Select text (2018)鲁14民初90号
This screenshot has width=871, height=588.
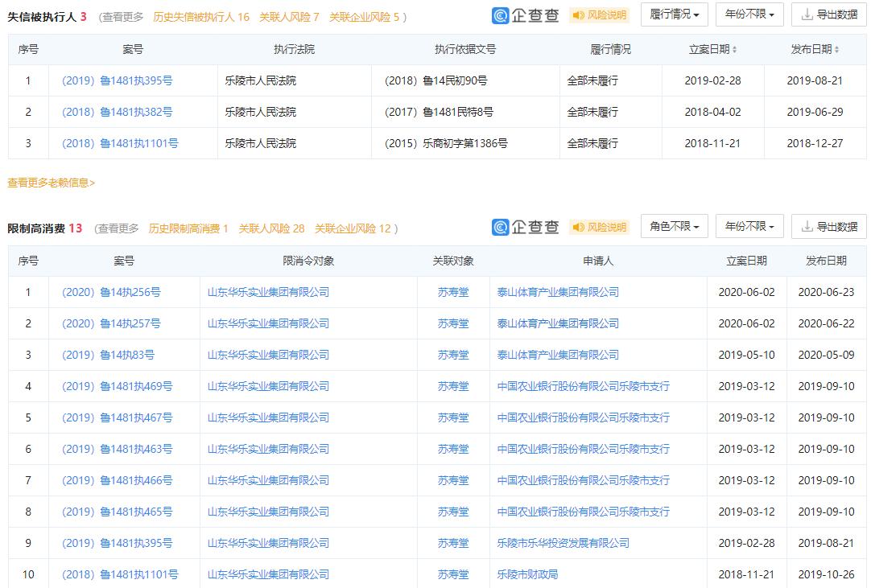(436, 80)
